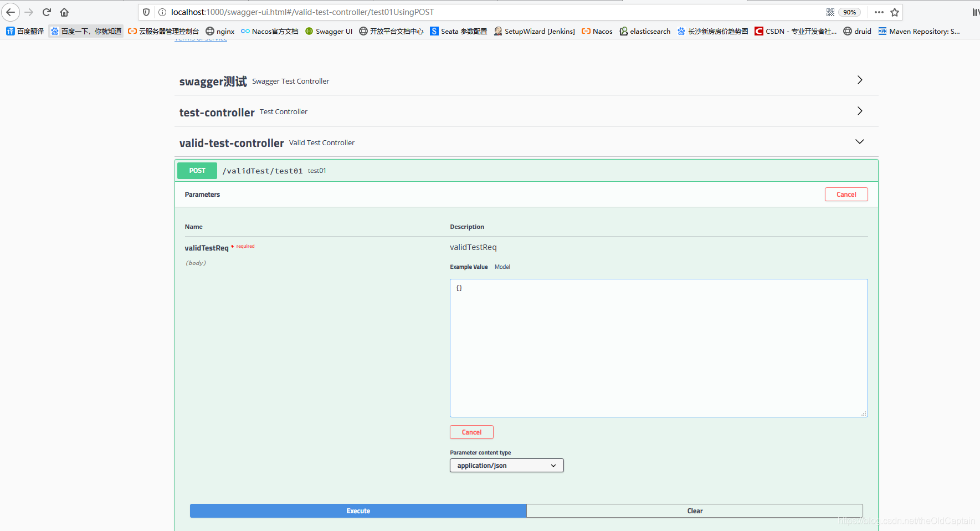
Task: Click the validTestReq parameter name
Action: [207, 248]
